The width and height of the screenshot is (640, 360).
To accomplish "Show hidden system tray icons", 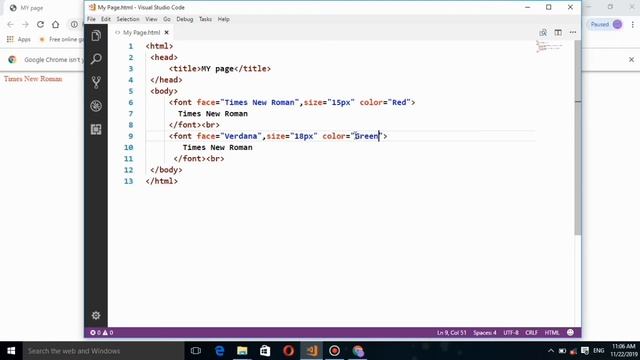I will [551, 351].
